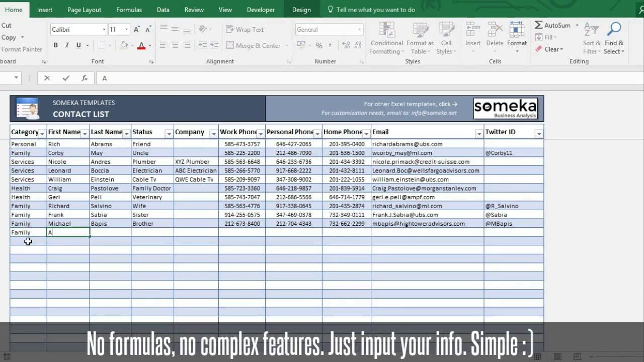Click Copy in clipboard group
The image size is (644, 362).
pos(9,37)
